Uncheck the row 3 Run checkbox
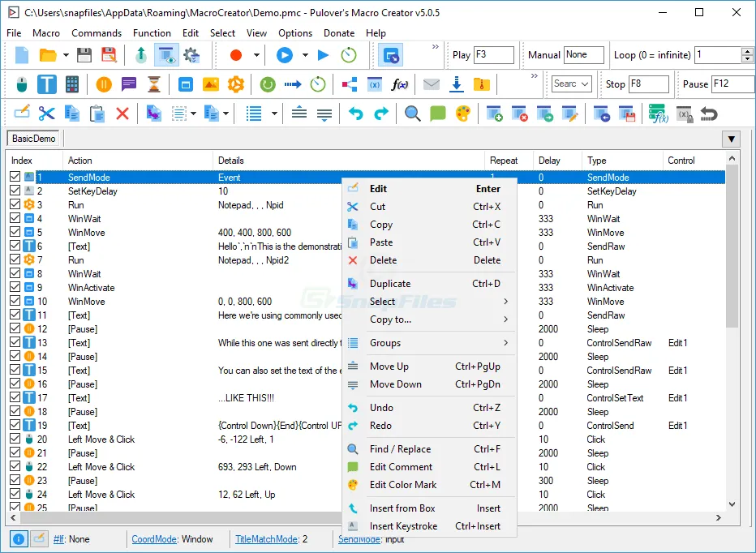Screen dimensions: 756x553 (15, 204)
